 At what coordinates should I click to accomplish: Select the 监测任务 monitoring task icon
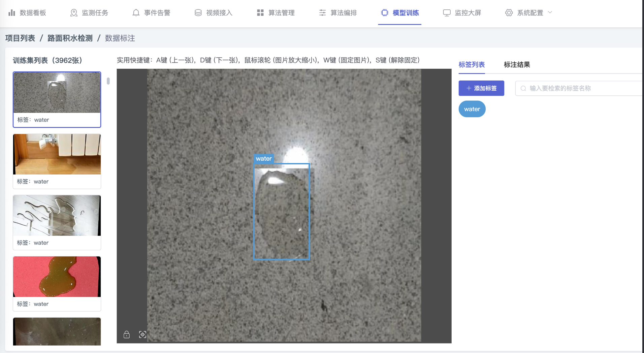point(74,12)
